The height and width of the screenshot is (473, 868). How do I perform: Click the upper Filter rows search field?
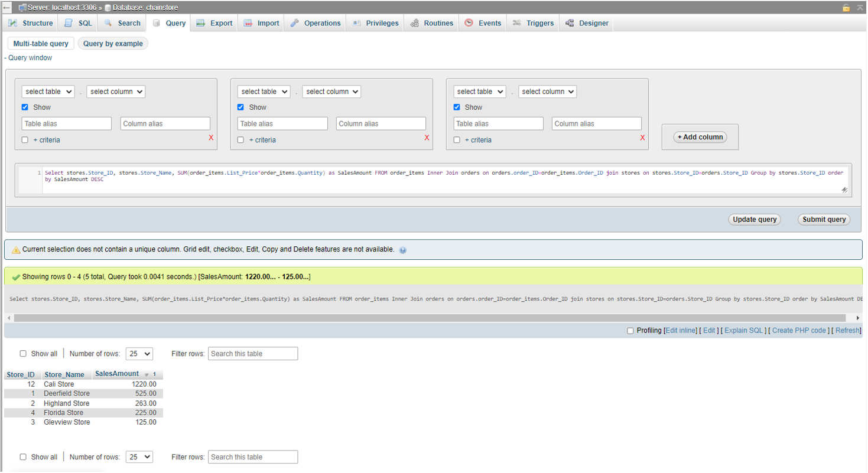(253, 354)
